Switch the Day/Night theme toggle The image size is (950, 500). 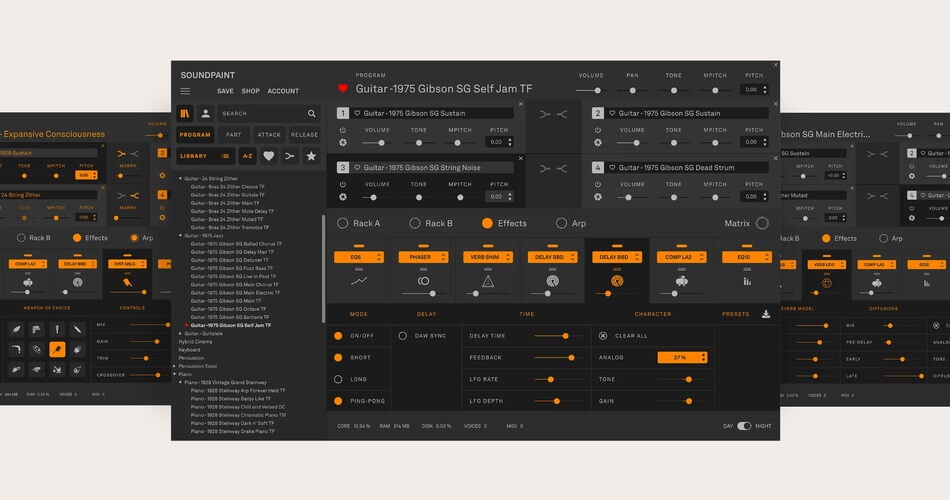[x=744, y=426]
